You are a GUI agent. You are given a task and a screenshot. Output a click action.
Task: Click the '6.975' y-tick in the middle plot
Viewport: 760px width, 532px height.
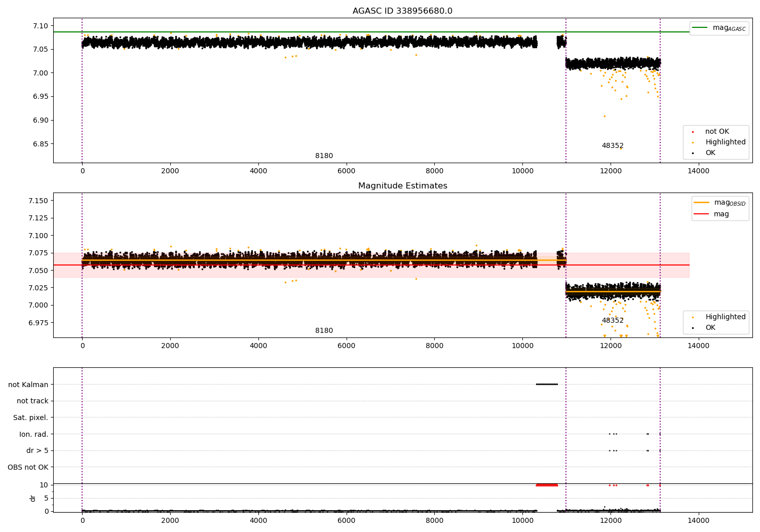pos(40,323)
